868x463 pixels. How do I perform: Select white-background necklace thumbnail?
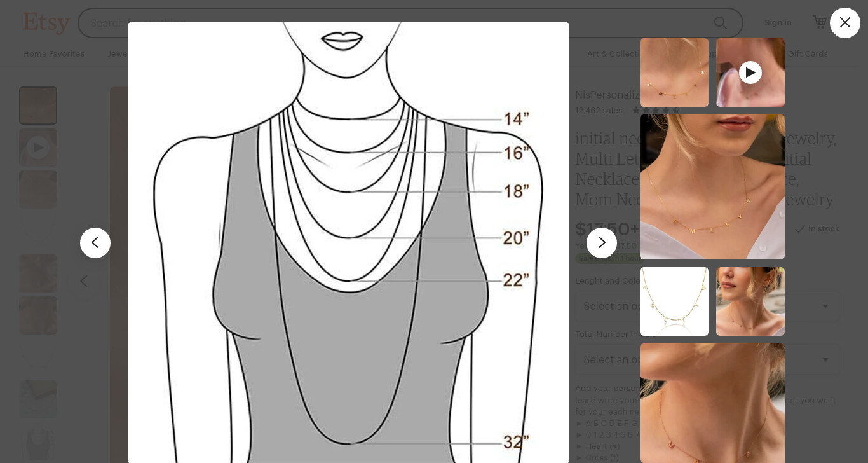674,301
